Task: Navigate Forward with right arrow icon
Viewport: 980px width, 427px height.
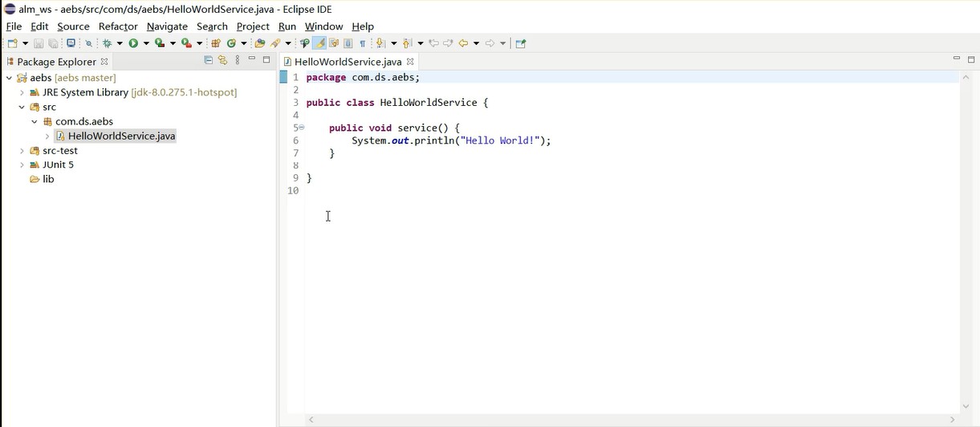Action: (490, 43)
